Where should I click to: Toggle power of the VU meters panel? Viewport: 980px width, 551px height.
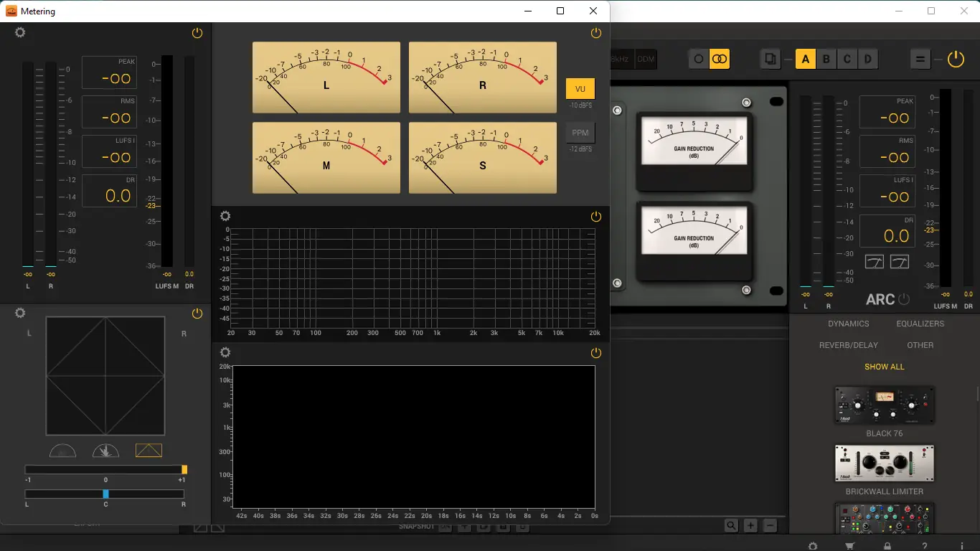(x=595, y=33)
